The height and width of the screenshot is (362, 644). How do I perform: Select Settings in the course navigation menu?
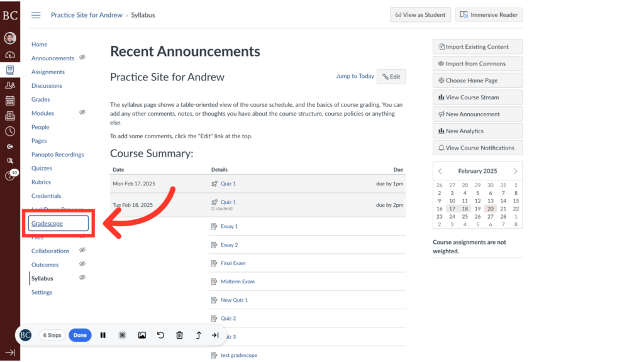click(42, 292)
